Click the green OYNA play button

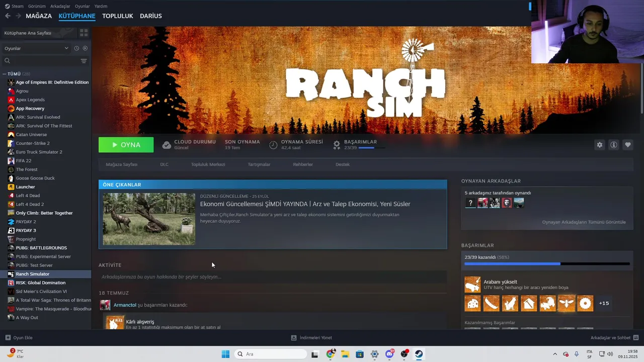[126, 145]
